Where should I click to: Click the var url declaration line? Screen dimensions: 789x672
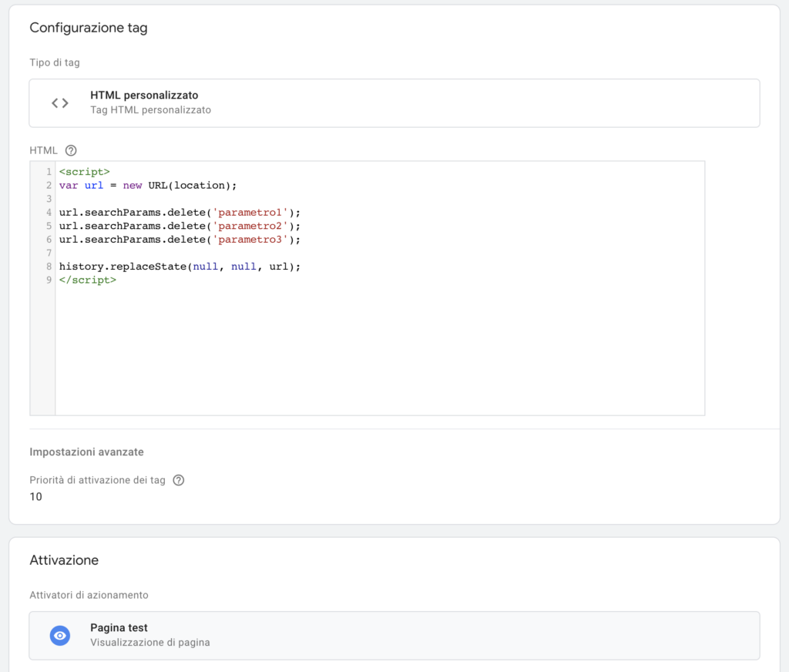click(147, 185)
